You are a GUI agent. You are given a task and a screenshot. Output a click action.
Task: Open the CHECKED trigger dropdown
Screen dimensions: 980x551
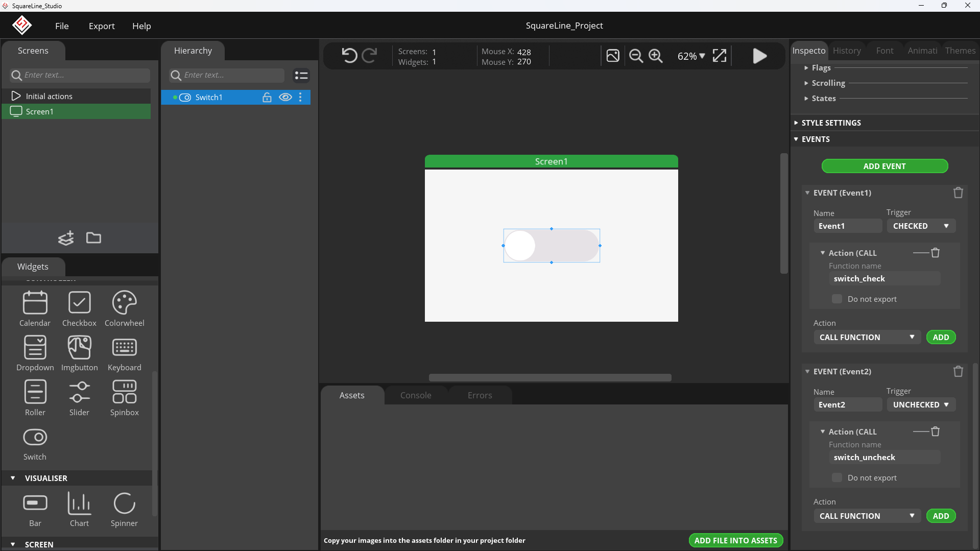coord(921,226)
